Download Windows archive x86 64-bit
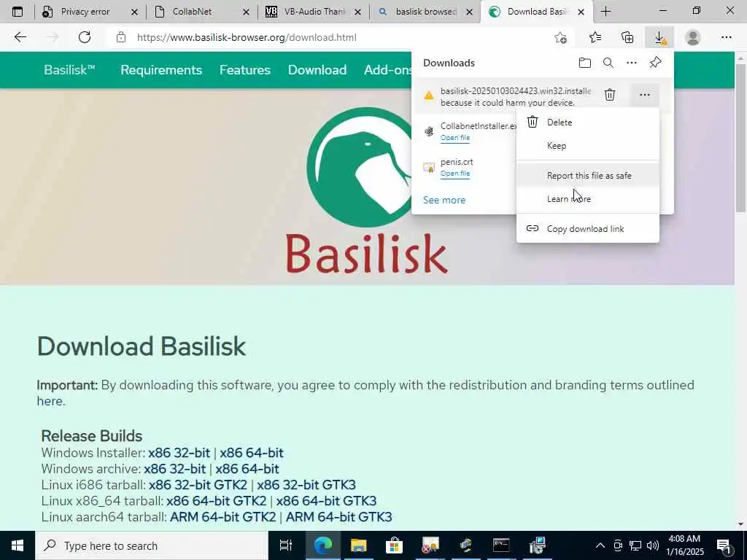This screenshot has width=747, height=560. [x=247, y=469]
